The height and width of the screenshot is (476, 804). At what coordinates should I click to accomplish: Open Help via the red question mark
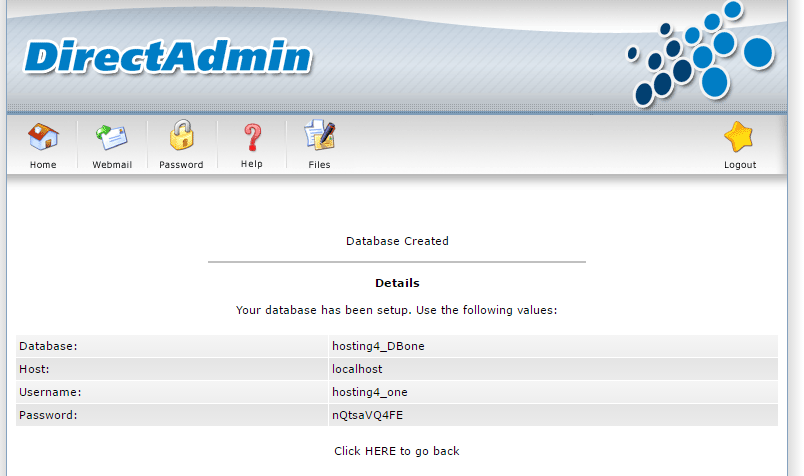pos(252,137)
